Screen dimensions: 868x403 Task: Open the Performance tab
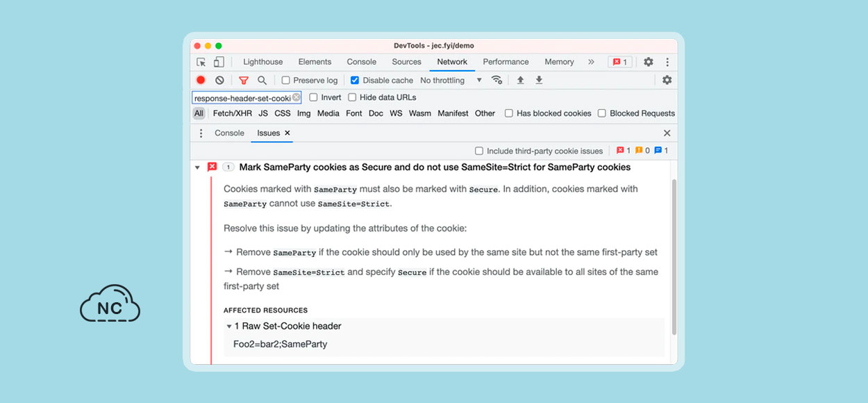506,62
